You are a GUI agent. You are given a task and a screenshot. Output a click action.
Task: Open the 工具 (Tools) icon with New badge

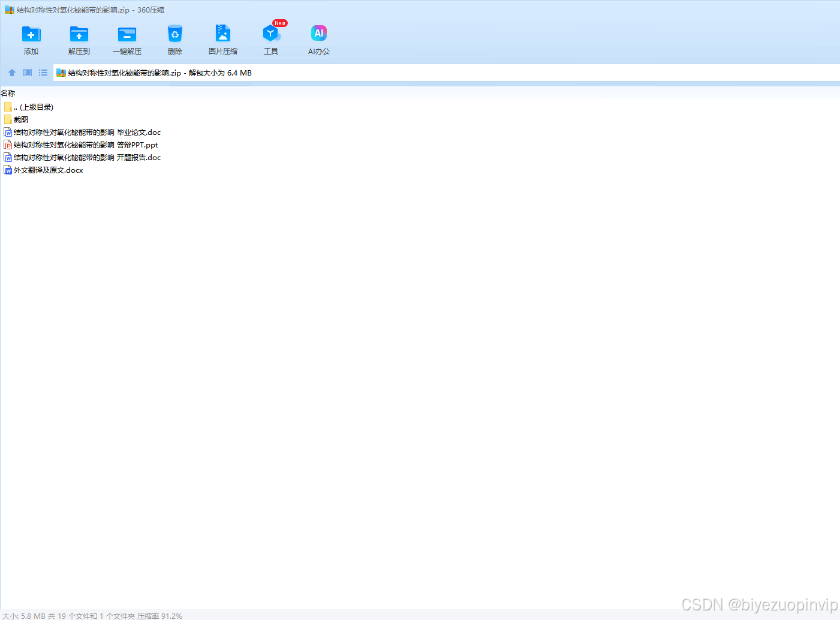tap(271, 34)
